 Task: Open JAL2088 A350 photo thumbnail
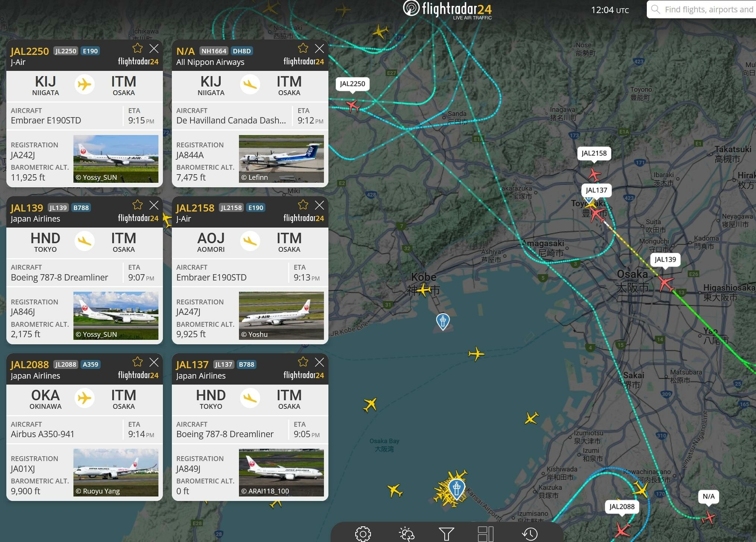pyautogui.click(x=116, y=473)
